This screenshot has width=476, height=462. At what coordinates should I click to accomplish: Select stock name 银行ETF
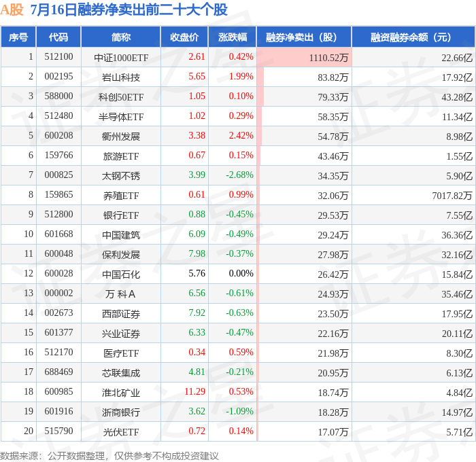click(x=121, y=215)
